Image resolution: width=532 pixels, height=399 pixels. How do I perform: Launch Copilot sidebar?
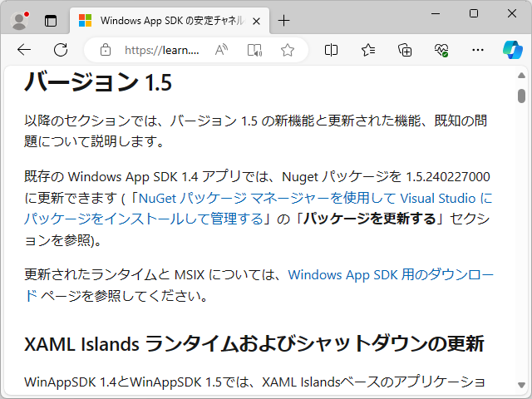(513, 50)
